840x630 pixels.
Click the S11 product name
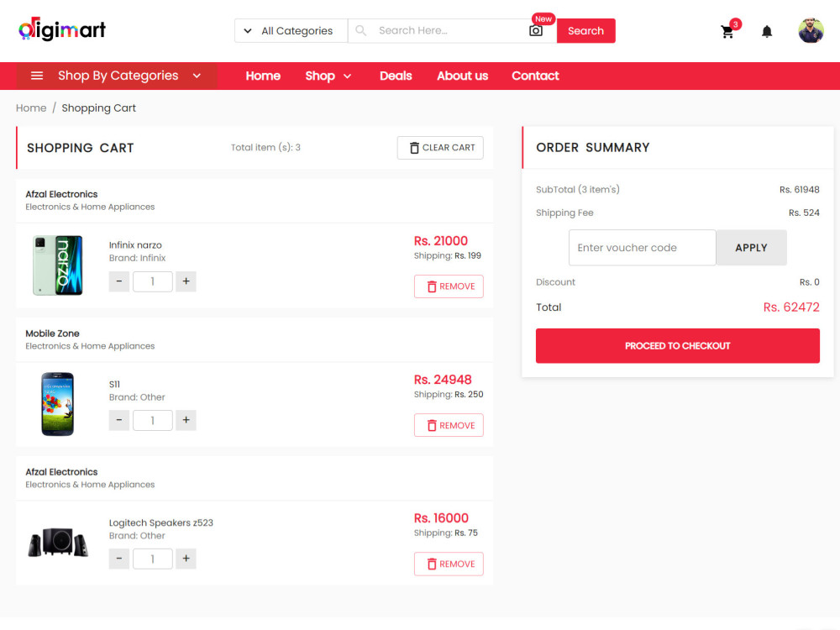coord(114,384)
